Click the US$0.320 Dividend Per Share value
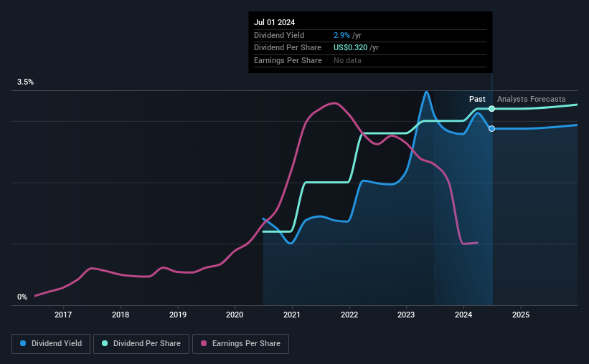This screenshot has width=589, height=364. (350, 48)
